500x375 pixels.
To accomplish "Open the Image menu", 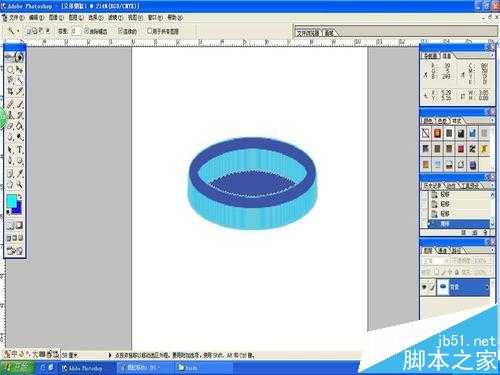I will (56, 17).
